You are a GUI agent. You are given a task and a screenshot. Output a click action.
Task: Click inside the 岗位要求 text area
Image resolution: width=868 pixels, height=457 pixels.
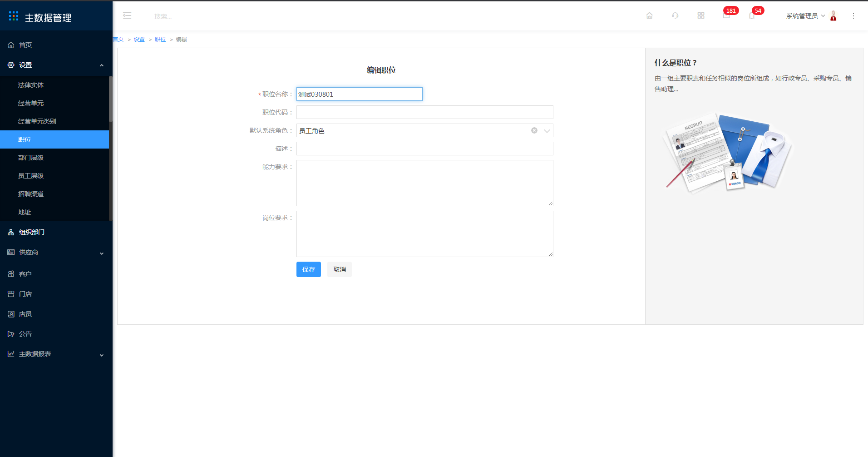click(425, 234)
